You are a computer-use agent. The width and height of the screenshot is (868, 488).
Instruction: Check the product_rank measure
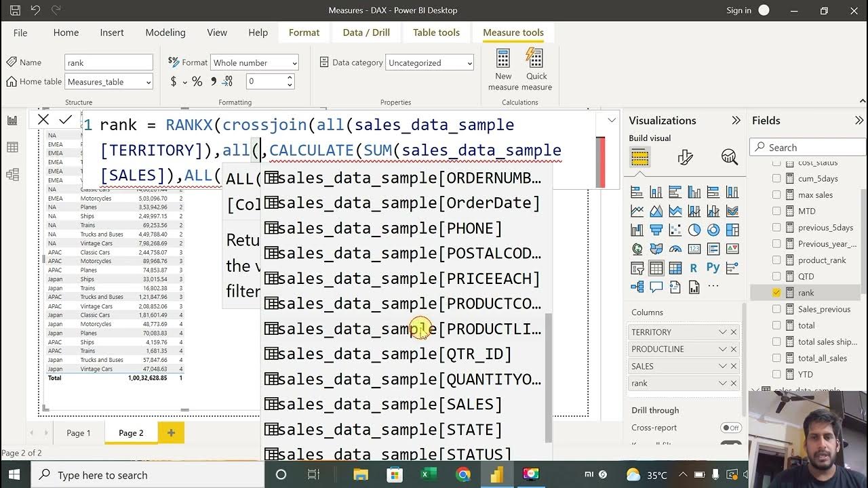click(776, 260)
